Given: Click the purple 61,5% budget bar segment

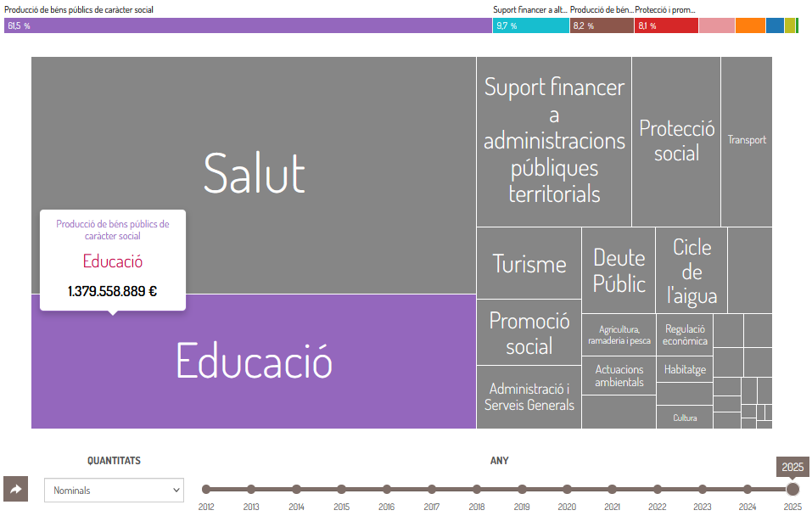Looking at the screenshot, I should pos(248,25).
